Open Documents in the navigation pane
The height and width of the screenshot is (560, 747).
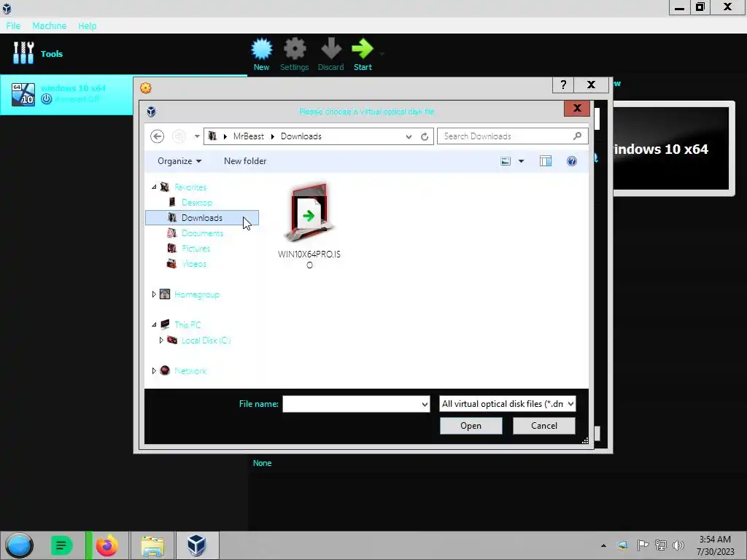click(202, 233)
